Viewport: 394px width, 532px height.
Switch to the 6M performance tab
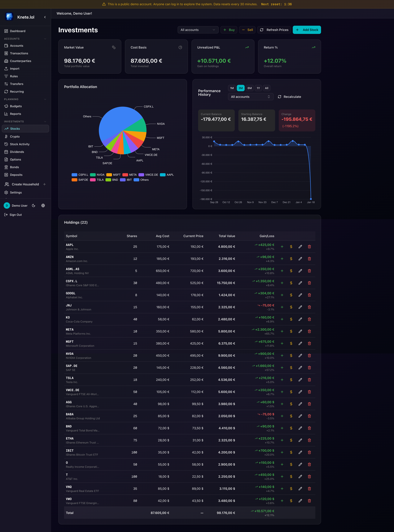pos(249,88)
